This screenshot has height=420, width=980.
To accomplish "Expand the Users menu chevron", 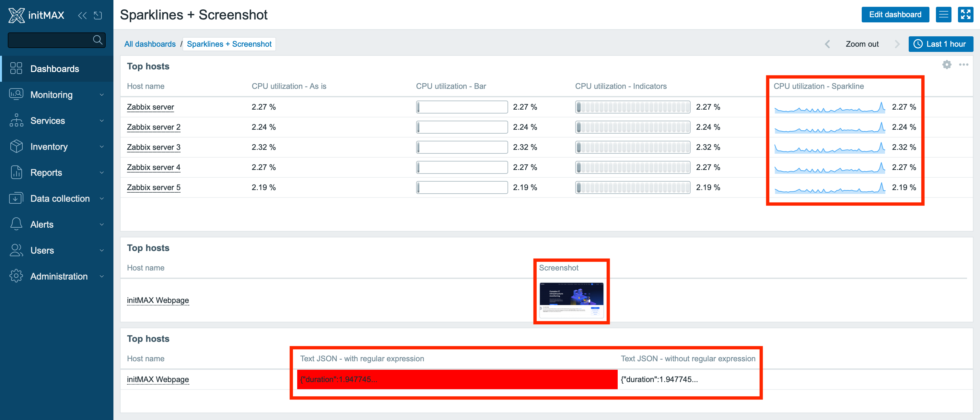I will coord(101,250).
